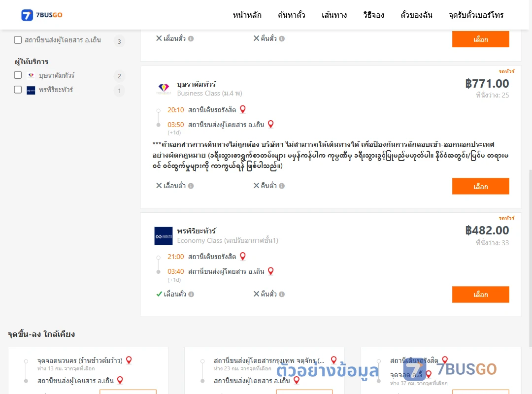This screenshot has width=532, height=394.
Task: Click the บุษราคัมทัวร์ diamond logo in trip card
Action: pos(164,89)
